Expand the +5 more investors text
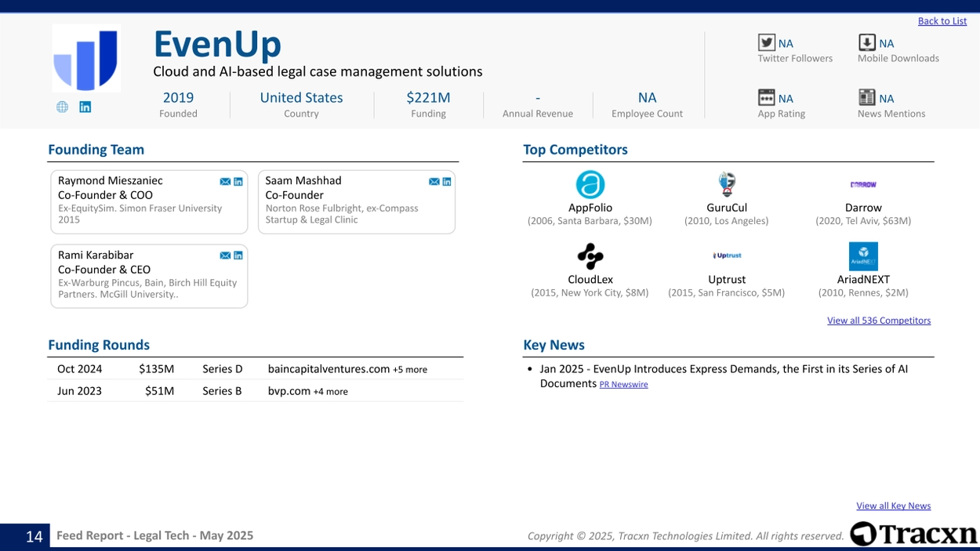 (410, 370)
